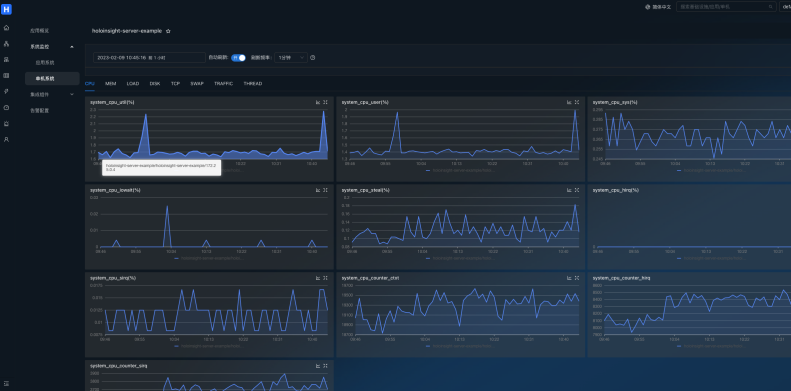Toggle series legend under system_cpu_sys chart

[711, 171]
